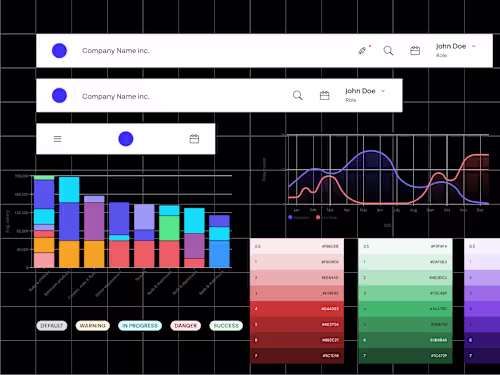Click the blue logo in the top navbar
This screenshot has width=500, height=375.
(x=59, y=51)
